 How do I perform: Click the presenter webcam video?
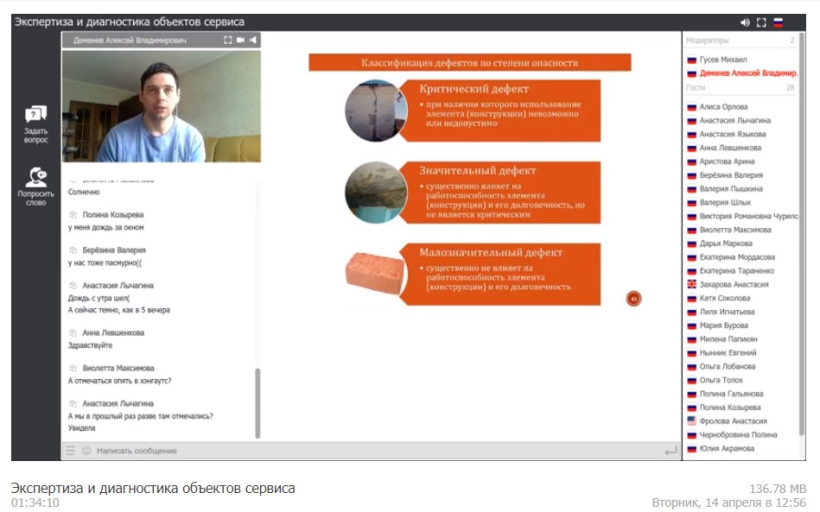coord(161,106)
